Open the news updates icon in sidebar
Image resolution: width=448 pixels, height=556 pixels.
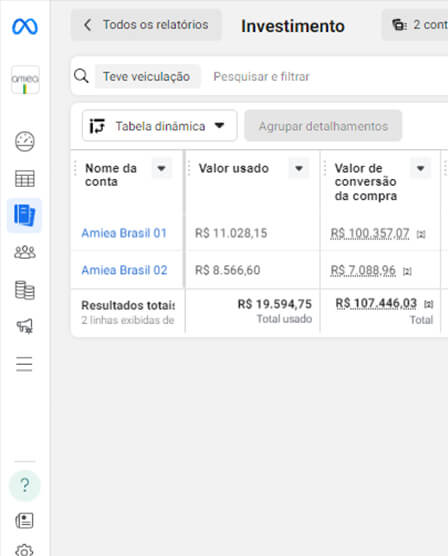pyautogui.click(x=24, y=520)
